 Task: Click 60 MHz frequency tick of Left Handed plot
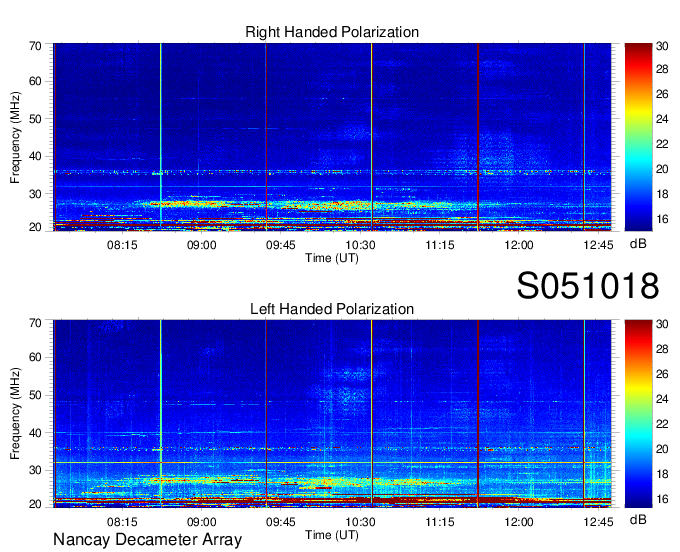[x=35, y=357]
